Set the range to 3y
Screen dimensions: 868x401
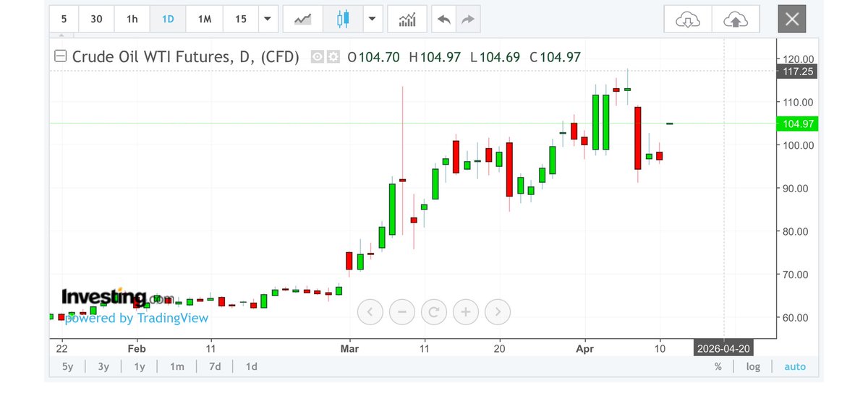(103, 366)
